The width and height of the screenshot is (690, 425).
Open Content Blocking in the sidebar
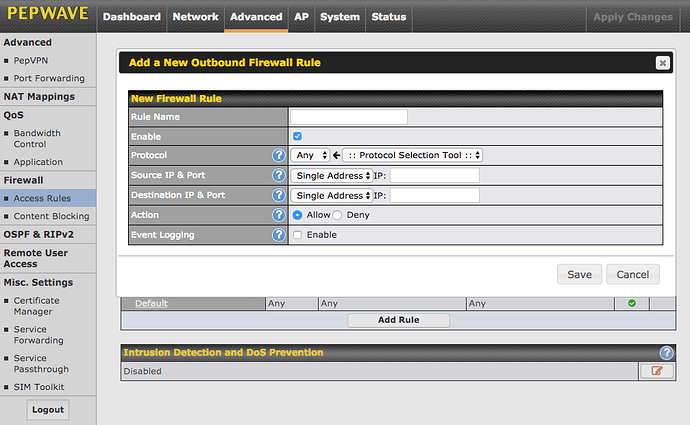click(50, 216)
